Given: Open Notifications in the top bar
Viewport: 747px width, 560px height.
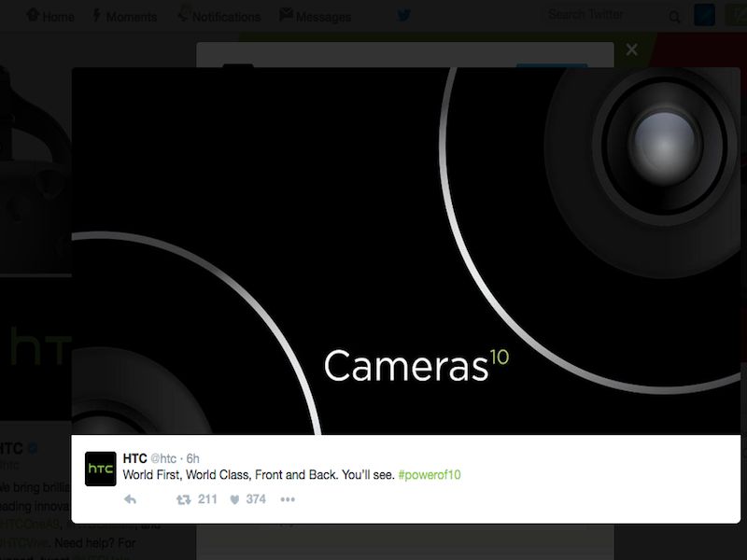Looking at the screenshot, I should [x=219, y=16].
